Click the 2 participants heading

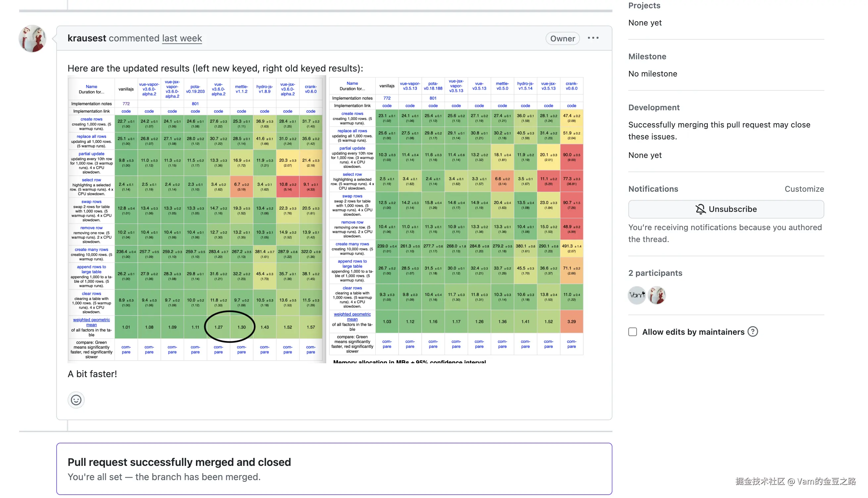coord(655,273)
